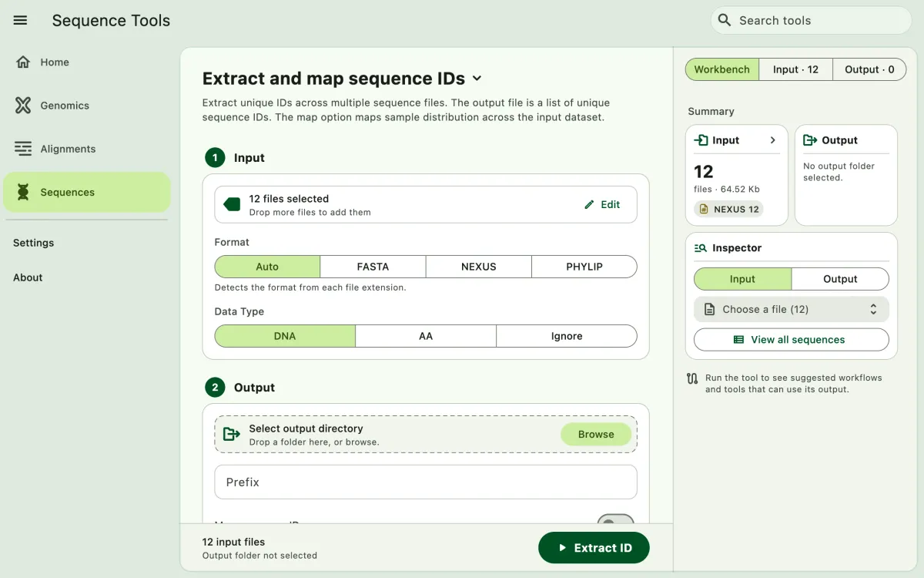Viewport: 924px width, 578px height.
Task: Click the play icon on Extract ID
Action: pyautogui.click(x=562, y=548)
